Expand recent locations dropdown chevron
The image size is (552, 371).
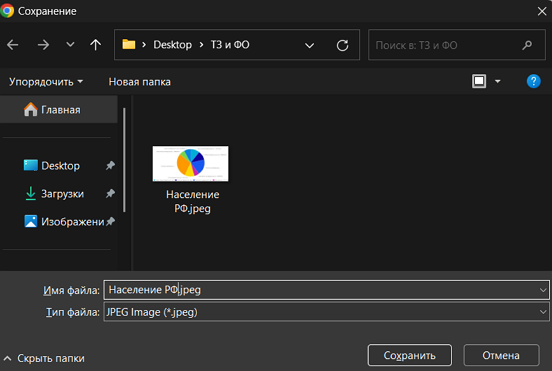tap(70, 45)
